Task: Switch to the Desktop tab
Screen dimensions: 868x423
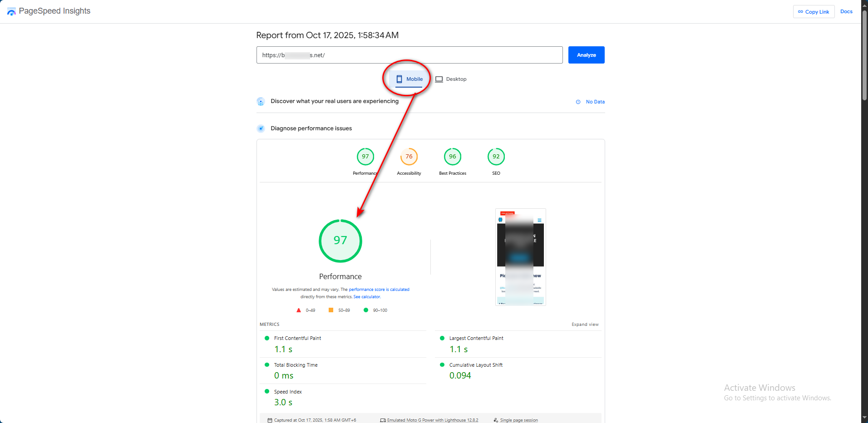Action: pyautogui.click(x=451, y=79)
